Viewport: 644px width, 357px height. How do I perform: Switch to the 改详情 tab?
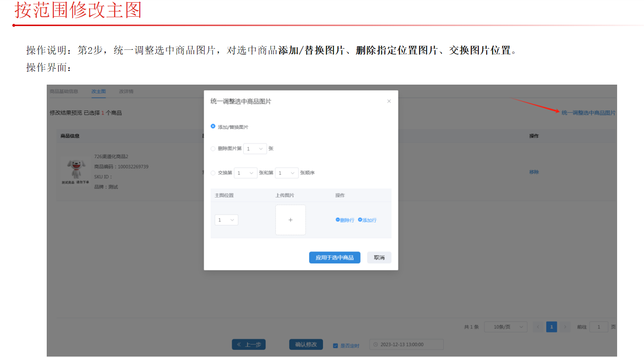[126, 91]
